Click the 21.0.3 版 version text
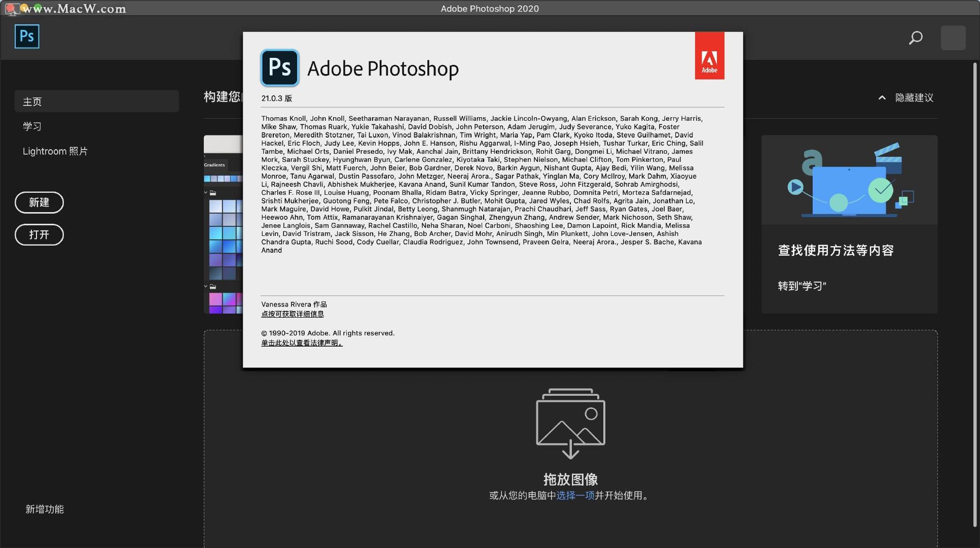This screenshot has height=548, width=980. point(277,98)
